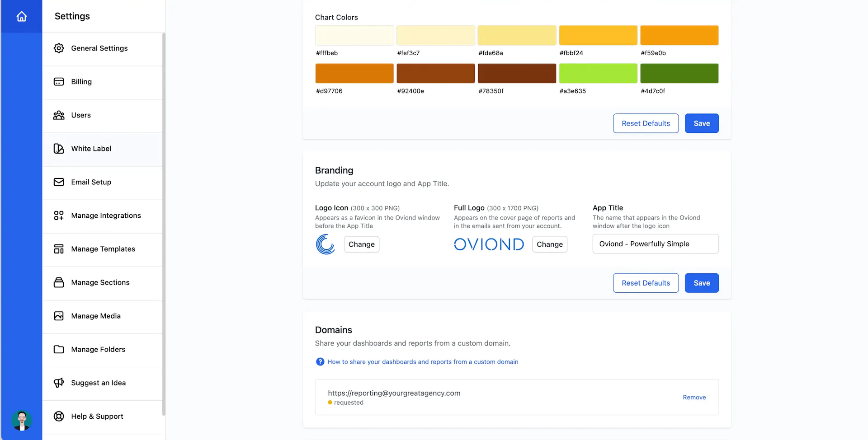Click the settings sidebar scrollbar
Screen dimensions: 868x440
pos(164,224)
